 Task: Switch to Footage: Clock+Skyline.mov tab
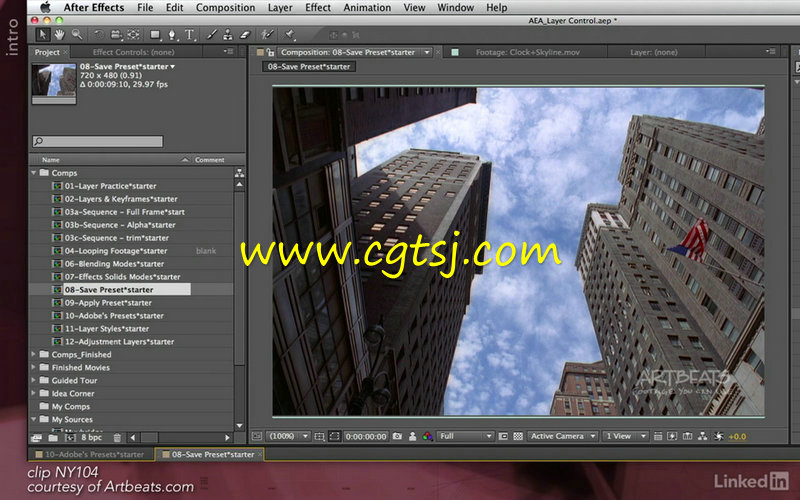click(x=528, y=52)
